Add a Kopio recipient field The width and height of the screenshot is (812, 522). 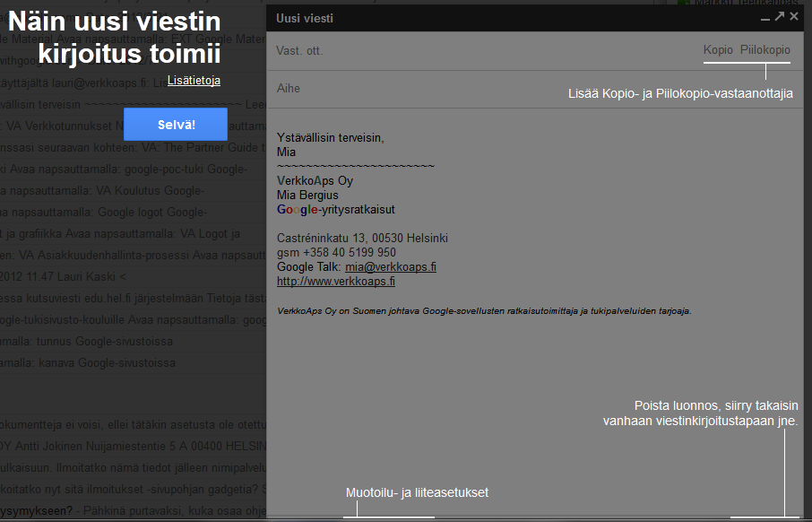(718, 50)
